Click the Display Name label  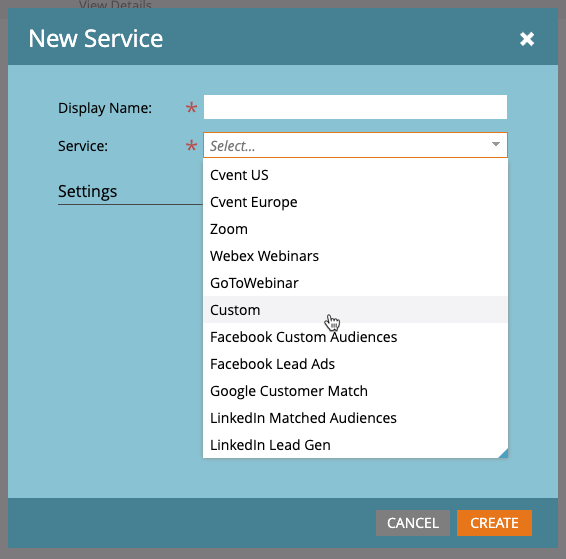[x=105, y=108]
